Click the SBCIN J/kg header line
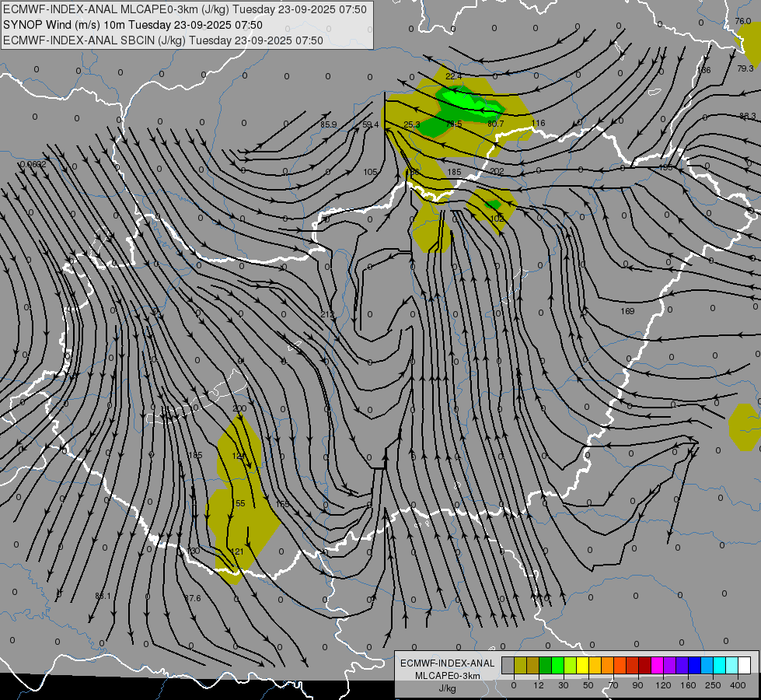The height and width of the screenshot is (700, 761). coord(163,40)
